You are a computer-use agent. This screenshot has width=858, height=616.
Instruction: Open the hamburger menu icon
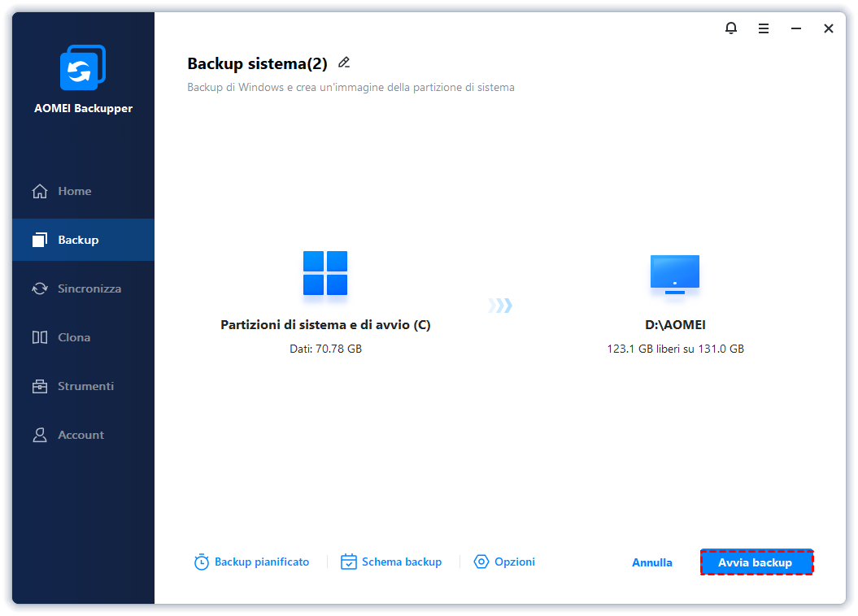764,28
